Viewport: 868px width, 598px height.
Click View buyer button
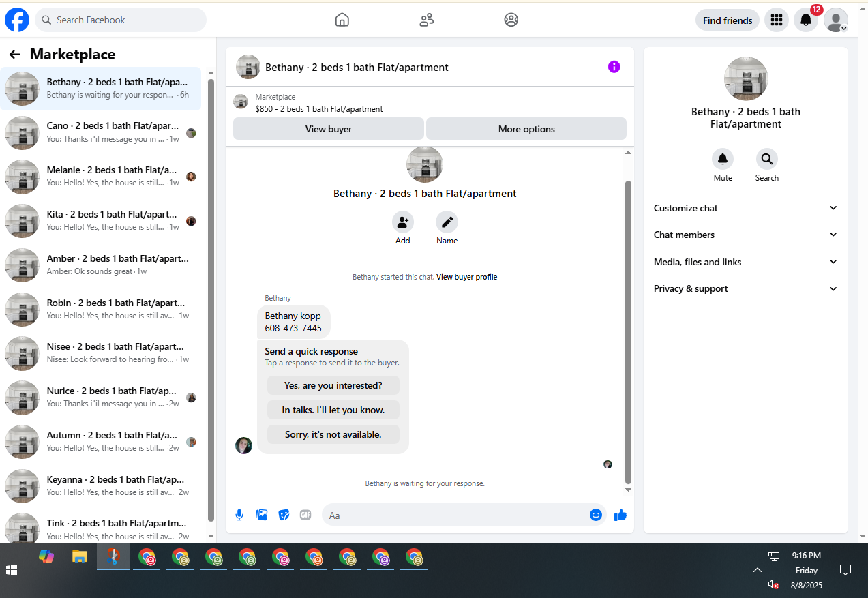tap(329, 129)
